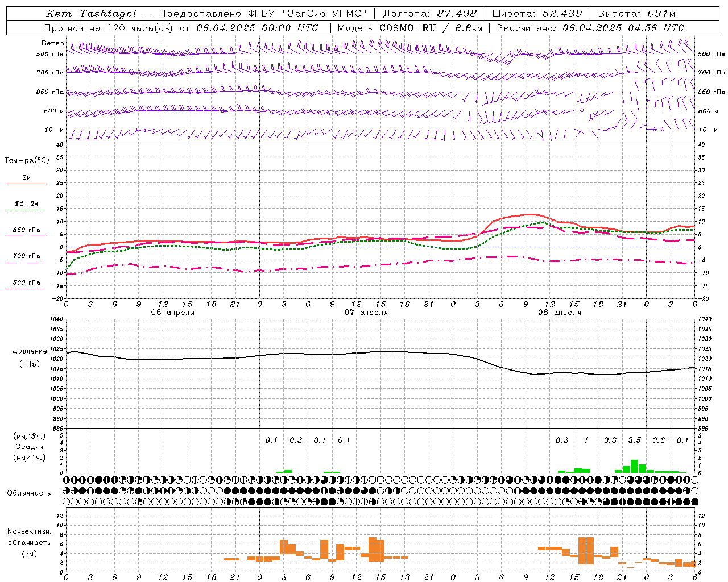Click the 'Широта: 52.489' latitude value
The image size is (728, 582).
(537, 14)
